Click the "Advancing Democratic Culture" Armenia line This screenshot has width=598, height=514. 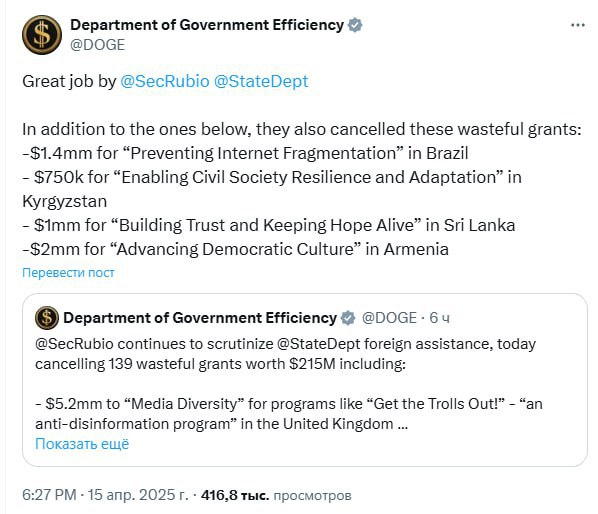[235, 249]
